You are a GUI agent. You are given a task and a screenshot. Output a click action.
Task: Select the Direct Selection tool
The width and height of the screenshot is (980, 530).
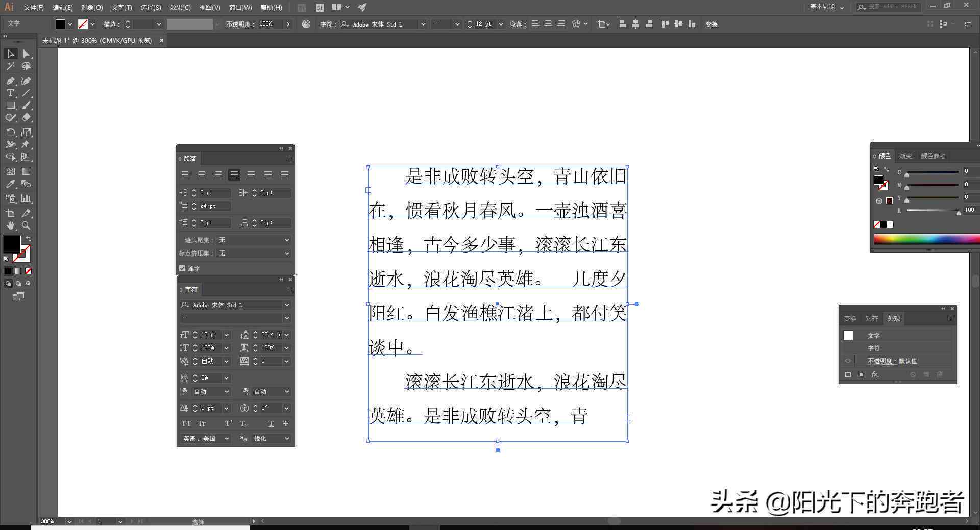tap(27, 54)
